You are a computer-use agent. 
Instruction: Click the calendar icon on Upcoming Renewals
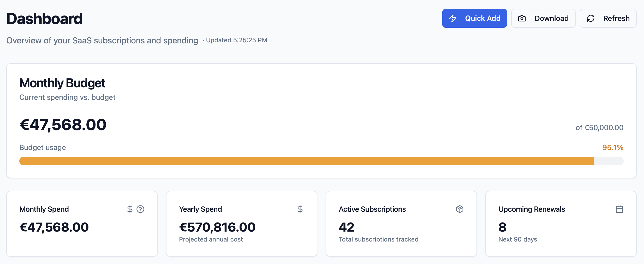pyautogui.click(x=620, y=209)
